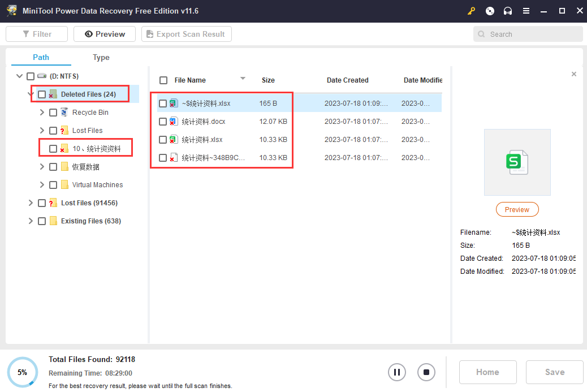Click the Lost Files question-mark folder icon under Deleted Files
Image resolution: width=587 pixels, height=392 pixels.
[x=64, y=130]
